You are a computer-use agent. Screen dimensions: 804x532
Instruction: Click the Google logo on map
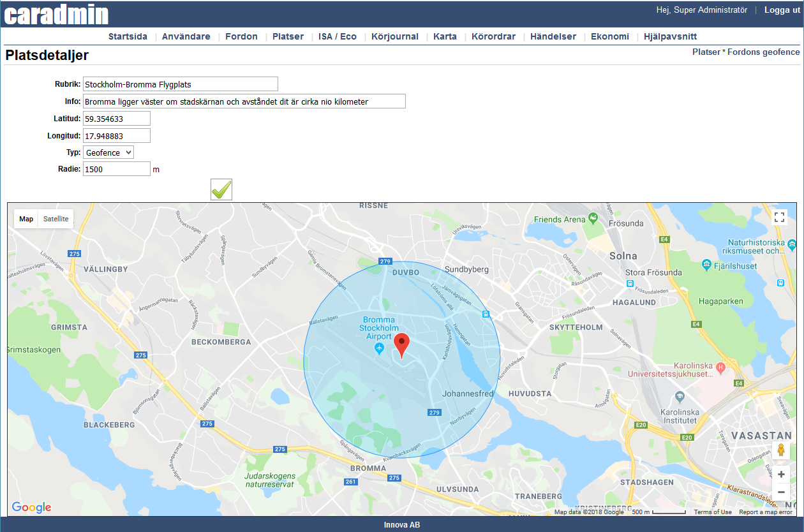[31, 507]
